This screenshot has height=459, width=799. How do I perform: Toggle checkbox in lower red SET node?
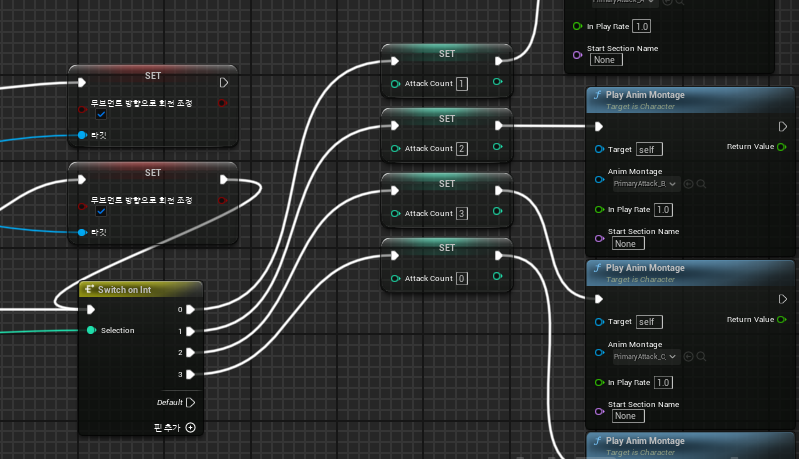tap(101, 211)
